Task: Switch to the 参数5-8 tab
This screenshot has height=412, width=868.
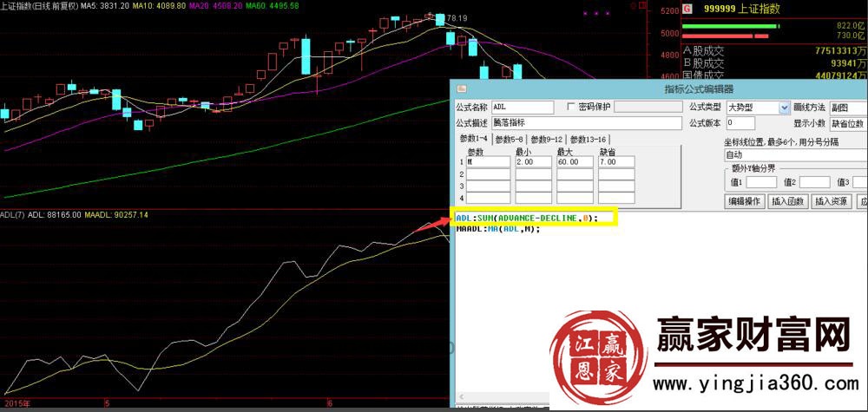Action: pyautogui.click(x=510, y=140)
